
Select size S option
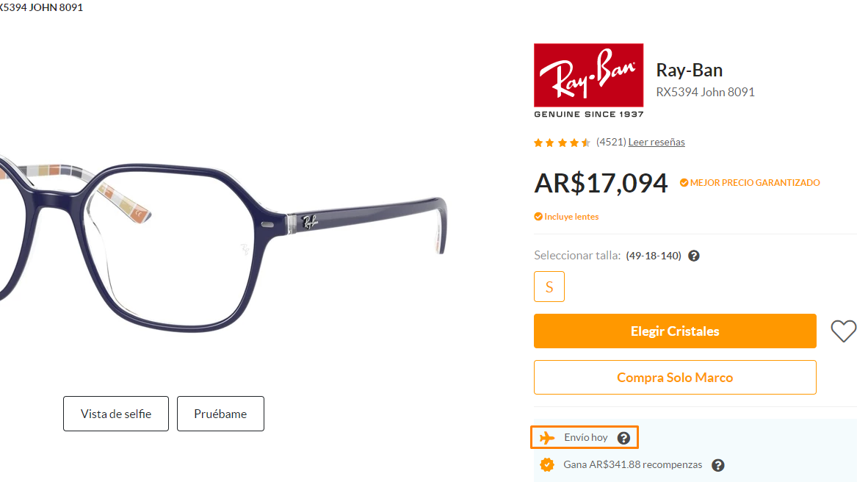[549, 287]
